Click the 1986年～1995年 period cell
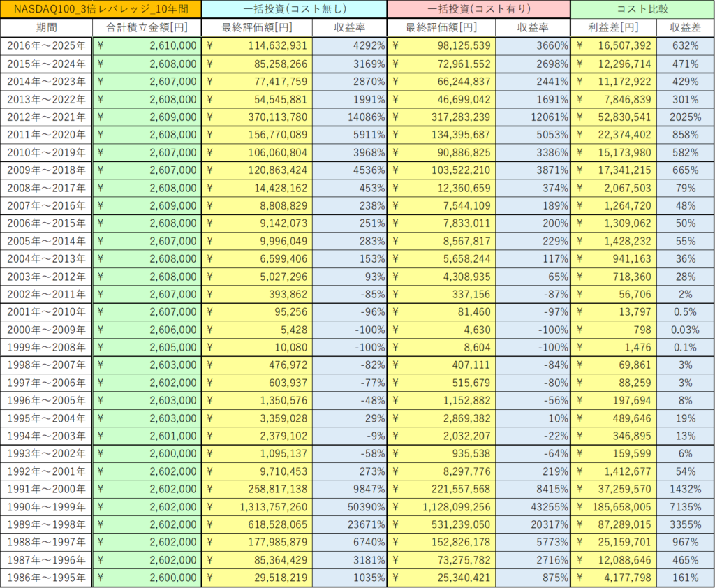The height and width of the screenshot is (588, 715). 46,578
